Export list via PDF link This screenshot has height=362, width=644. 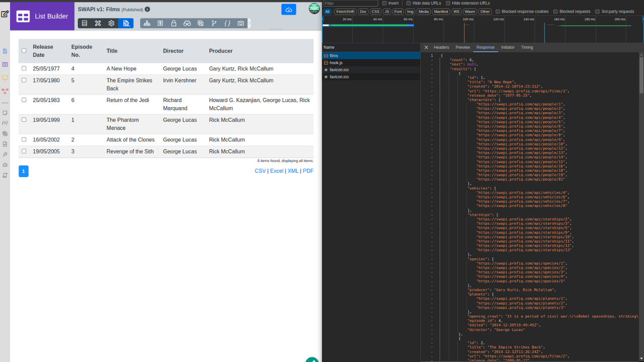(308, 171)
